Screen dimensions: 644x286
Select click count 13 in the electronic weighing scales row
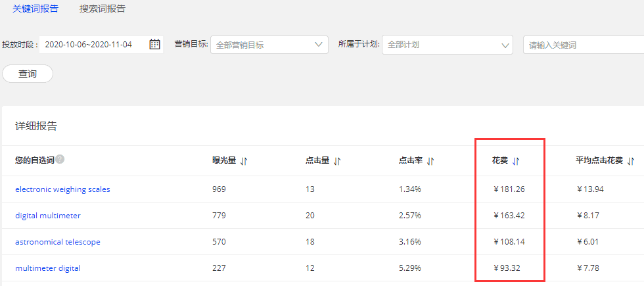(x=310, y=189)
